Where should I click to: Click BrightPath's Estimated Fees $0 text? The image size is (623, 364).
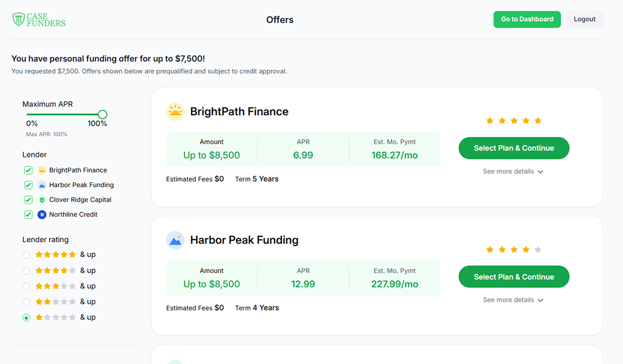coord(195,179)
